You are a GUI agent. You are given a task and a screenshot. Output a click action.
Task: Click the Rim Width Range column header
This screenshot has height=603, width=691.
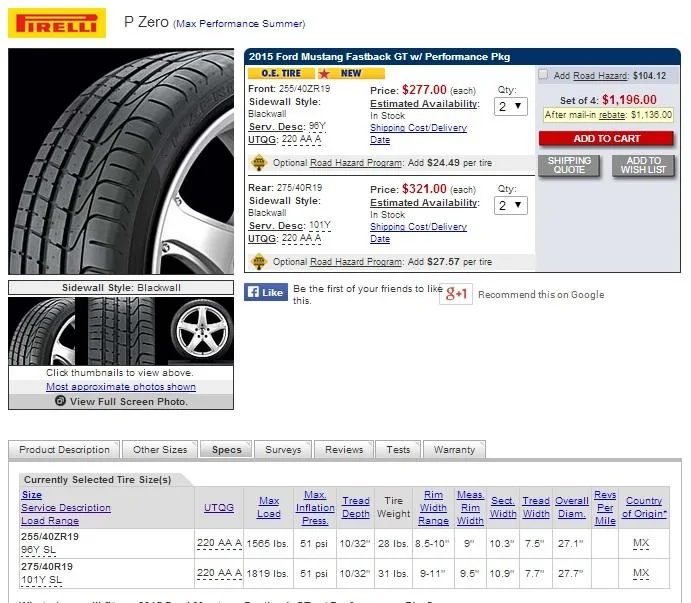[x=433, y=508]
